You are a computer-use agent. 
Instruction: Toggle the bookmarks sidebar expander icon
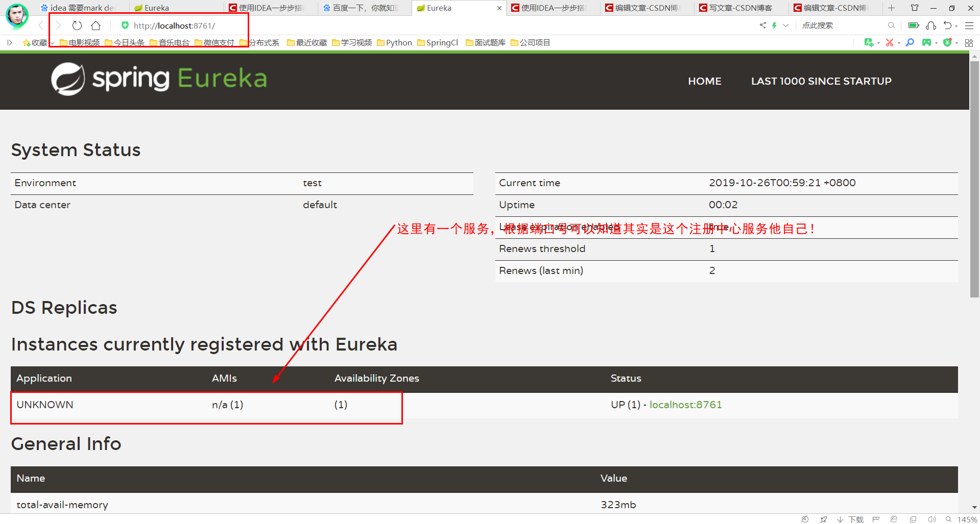pos(9,42)
